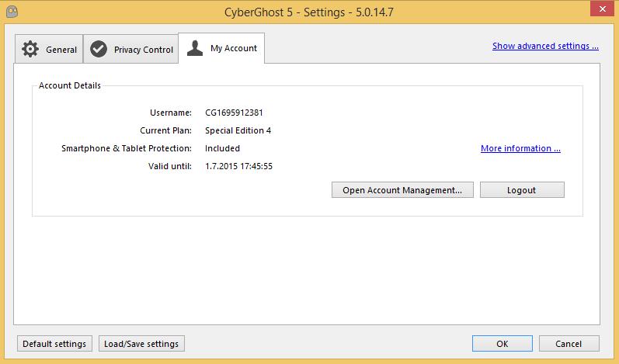Click the CyberGhost ghost icon in title bar
Viewport: 619px width, 364px height.
[10, 12]
